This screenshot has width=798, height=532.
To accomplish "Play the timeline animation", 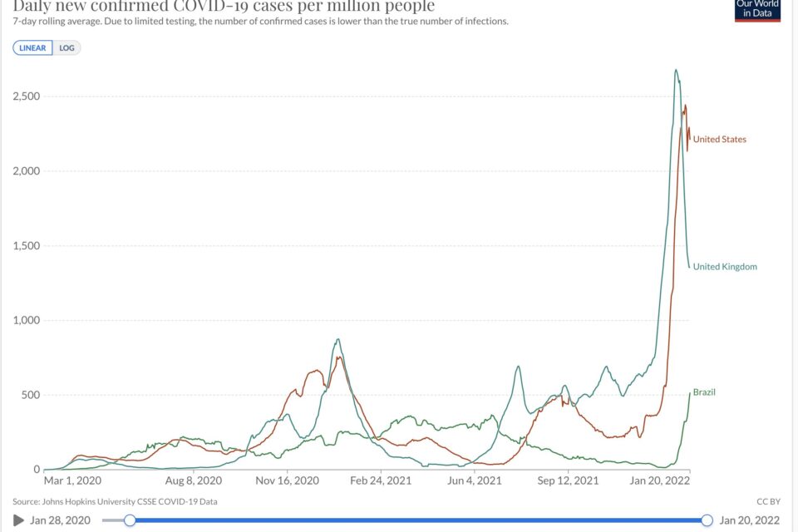I will point(18,520).
